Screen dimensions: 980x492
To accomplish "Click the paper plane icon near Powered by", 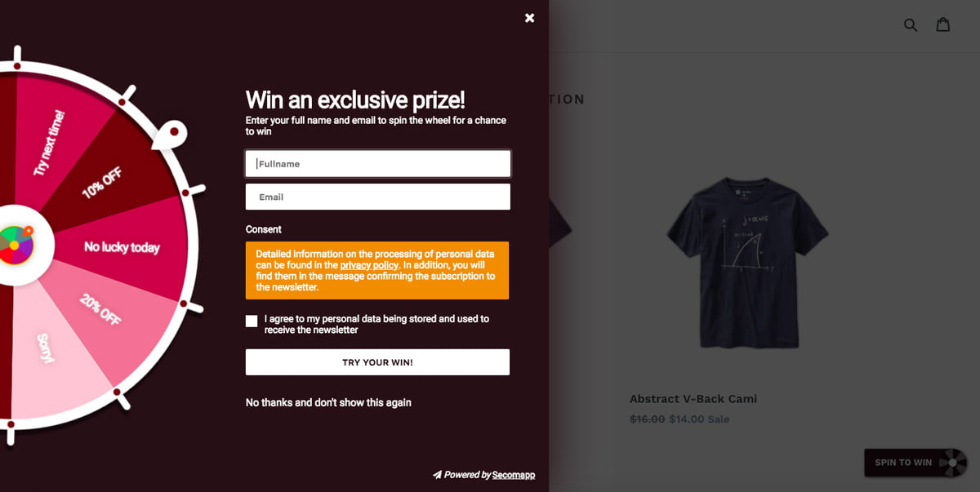I will pyautogui.click(x=437, y=475).
